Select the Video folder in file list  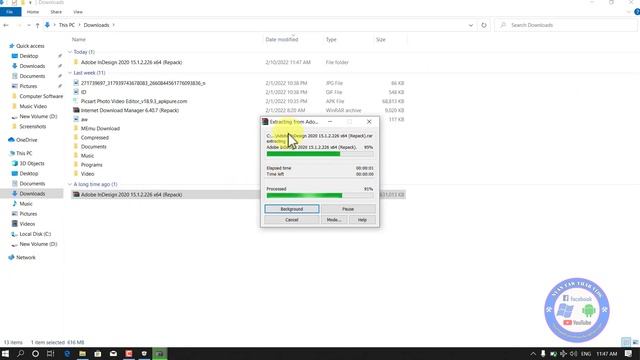(87, 174)
